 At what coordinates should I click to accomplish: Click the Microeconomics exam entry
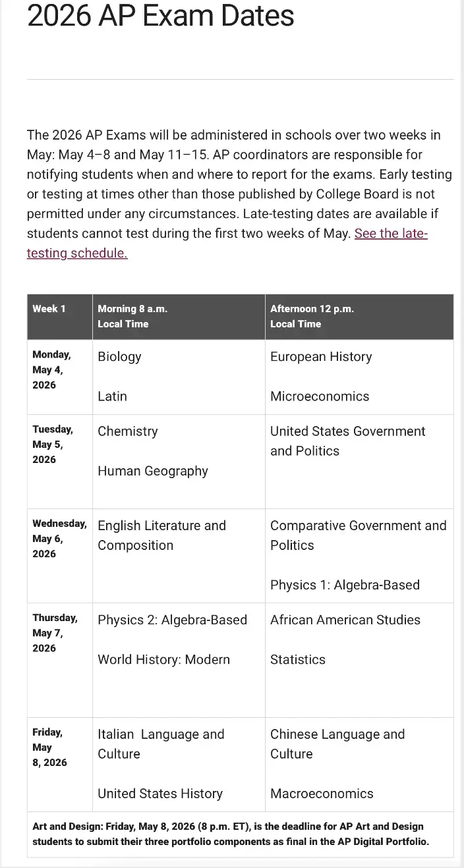320,396
